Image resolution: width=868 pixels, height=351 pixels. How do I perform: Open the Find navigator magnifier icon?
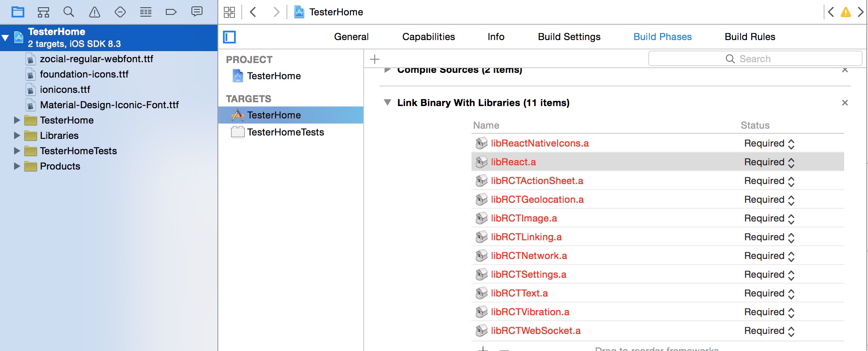coord(69,12)
